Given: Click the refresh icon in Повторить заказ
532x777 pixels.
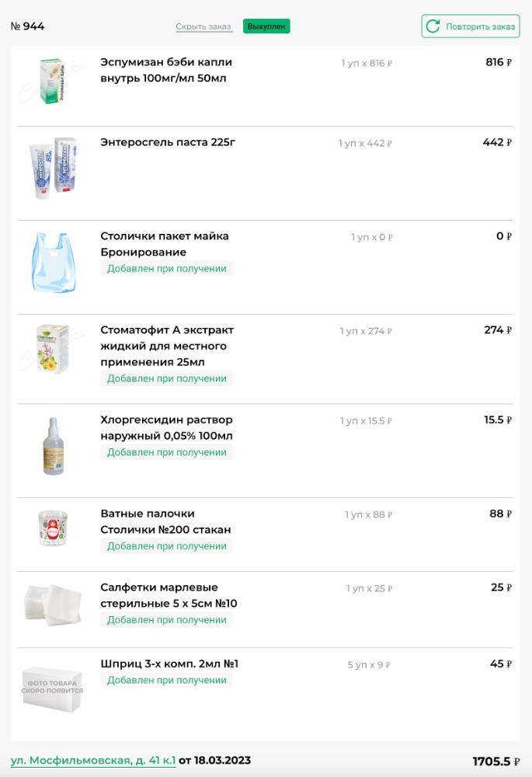Looking at the screenshot, I should pos(433,26).
